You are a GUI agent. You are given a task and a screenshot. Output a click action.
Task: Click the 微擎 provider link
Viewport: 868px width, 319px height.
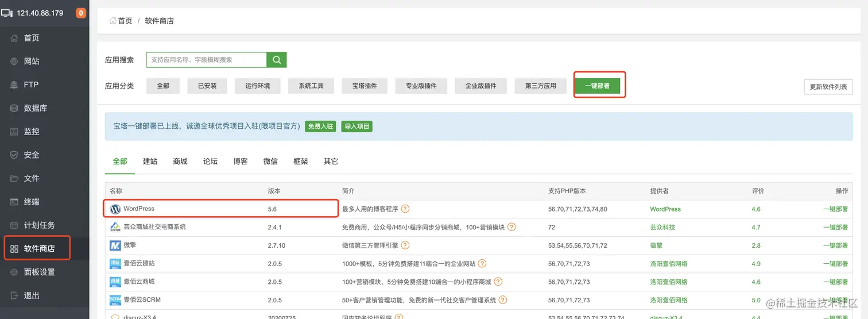click(656, 245)
